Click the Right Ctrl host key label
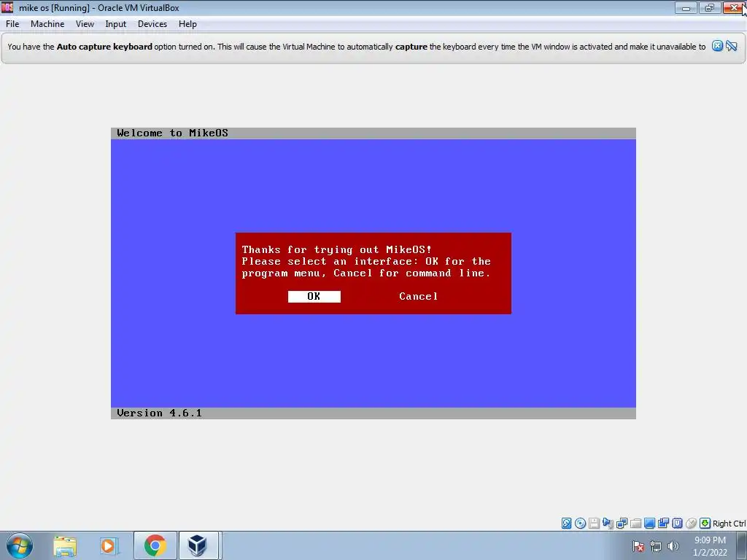This screenshot has height=560, width=747. [729, 524]
